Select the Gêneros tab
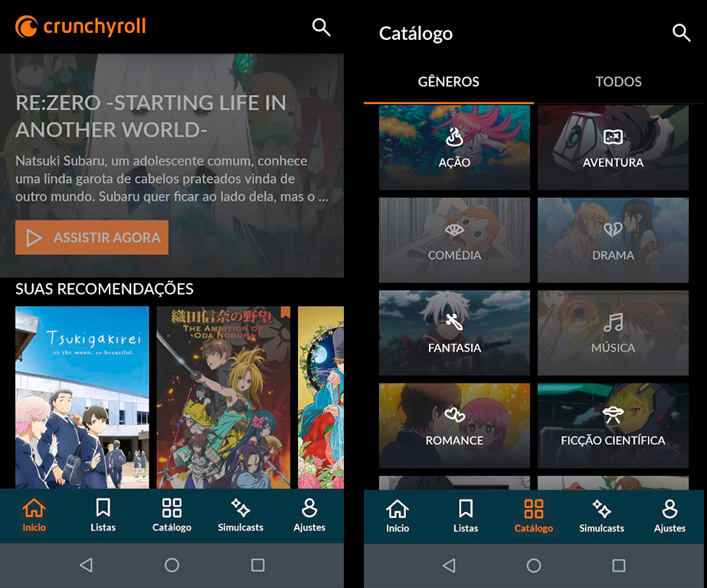The width and height of the screenshot is (707, 588). click(x=449, y=82)
